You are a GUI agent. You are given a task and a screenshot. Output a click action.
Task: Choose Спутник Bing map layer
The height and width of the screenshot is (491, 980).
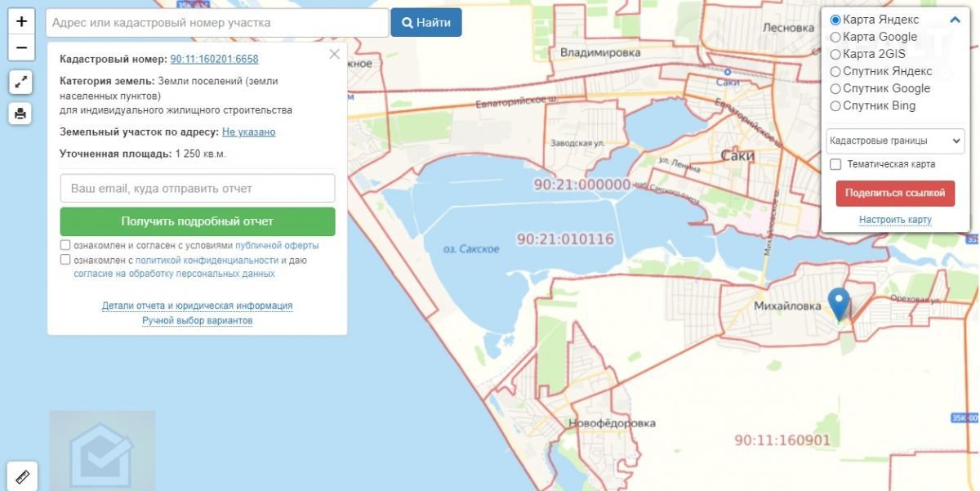coord(835,106)
